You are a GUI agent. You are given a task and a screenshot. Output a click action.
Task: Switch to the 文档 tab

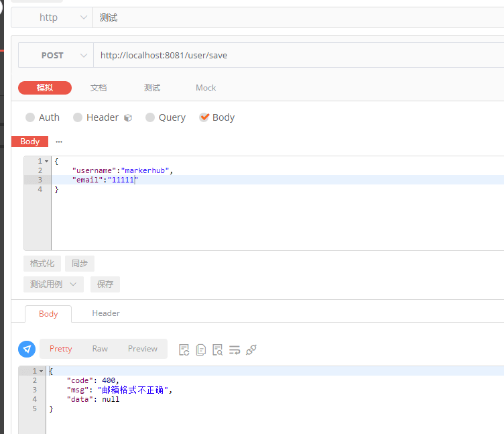99,88
